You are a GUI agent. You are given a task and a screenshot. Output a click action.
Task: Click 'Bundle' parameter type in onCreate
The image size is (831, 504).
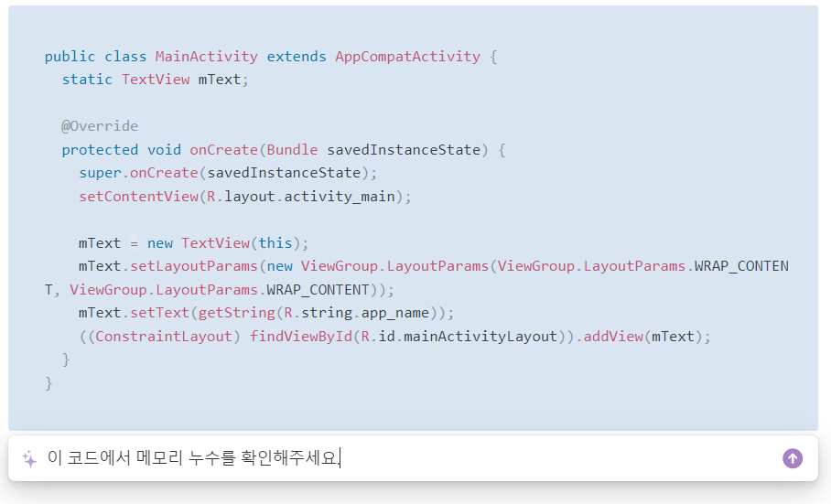point(293,150)
